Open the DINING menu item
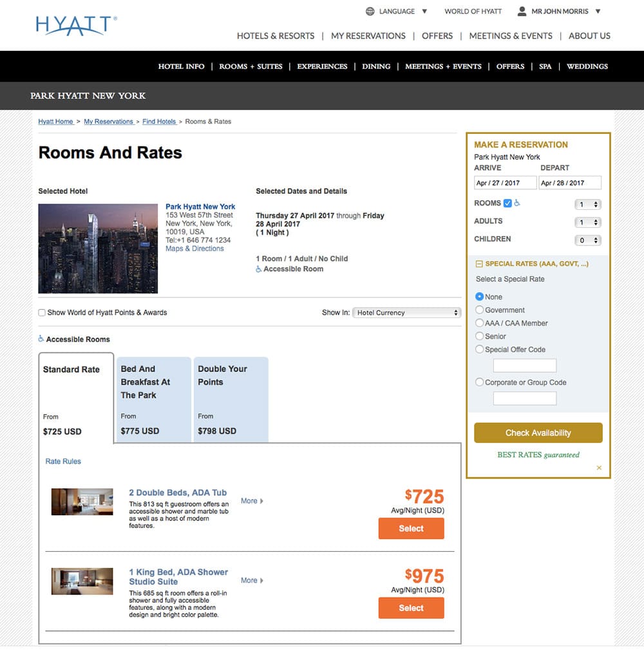 375,66
